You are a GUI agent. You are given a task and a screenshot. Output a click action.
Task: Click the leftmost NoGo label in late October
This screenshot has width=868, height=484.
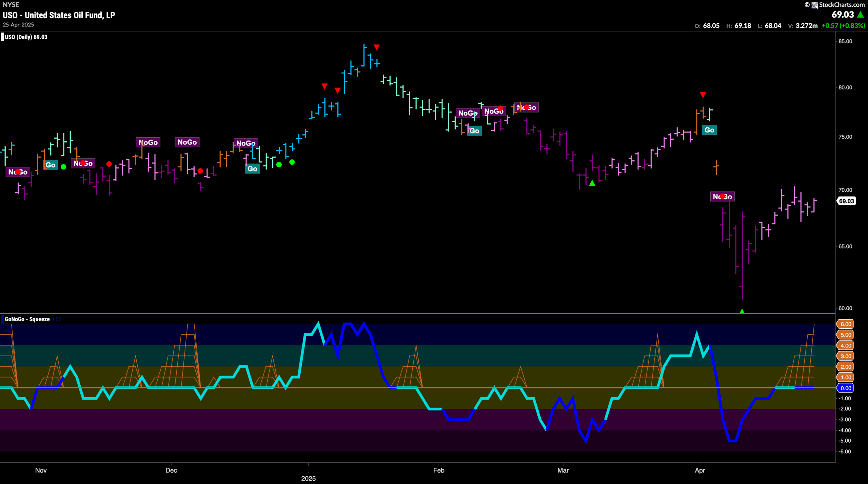point(18,172)
